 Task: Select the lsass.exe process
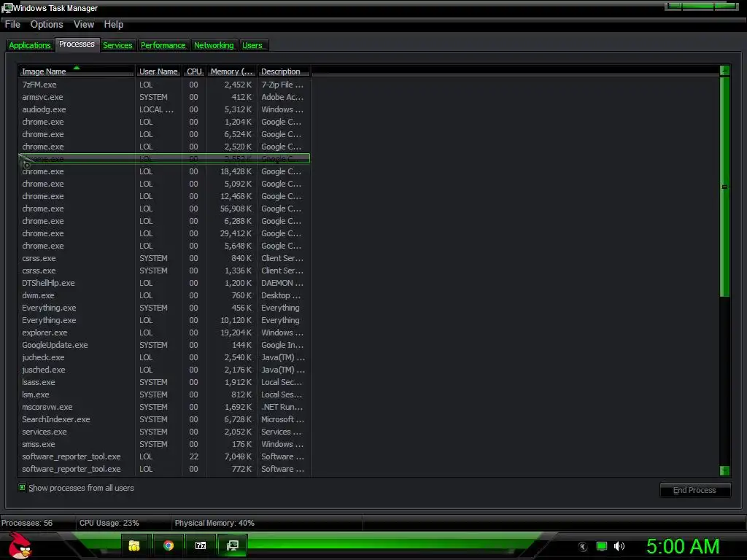point(164,382)
